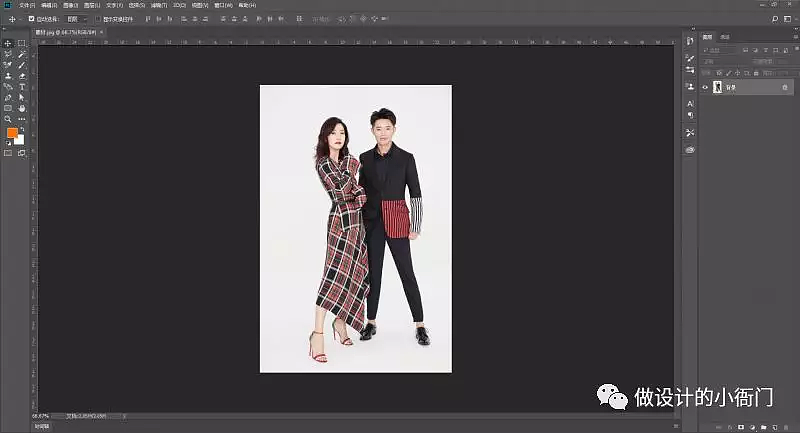Open the Creative Cloud Libraries panel icon
The image size is (800, 433).
[690, 149]
